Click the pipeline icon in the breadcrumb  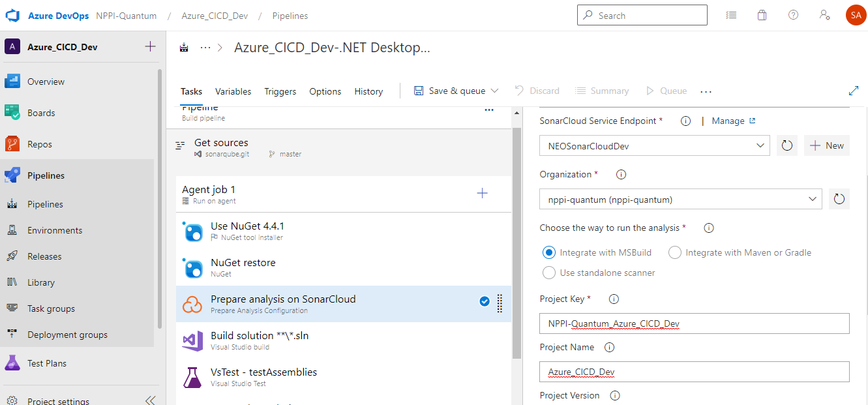coord(184,48)
